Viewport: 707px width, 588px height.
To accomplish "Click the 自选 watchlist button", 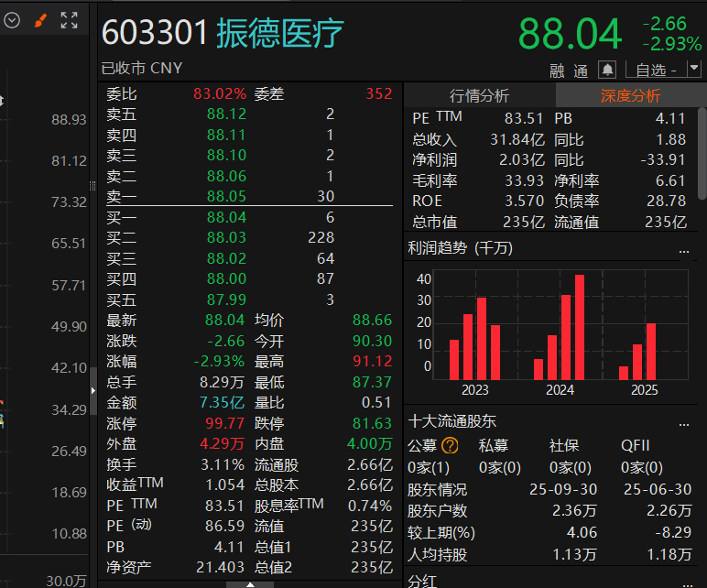I will (656, 70).
